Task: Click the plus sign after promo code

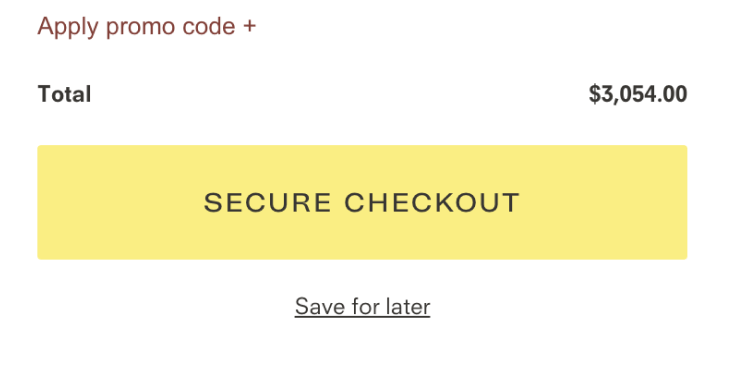Action: [250, 26]
